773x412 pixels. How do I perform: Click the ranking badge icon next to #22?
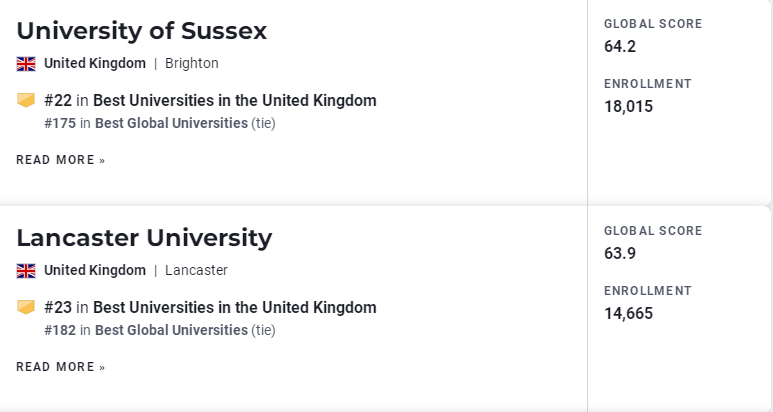[x=26, y=100]
